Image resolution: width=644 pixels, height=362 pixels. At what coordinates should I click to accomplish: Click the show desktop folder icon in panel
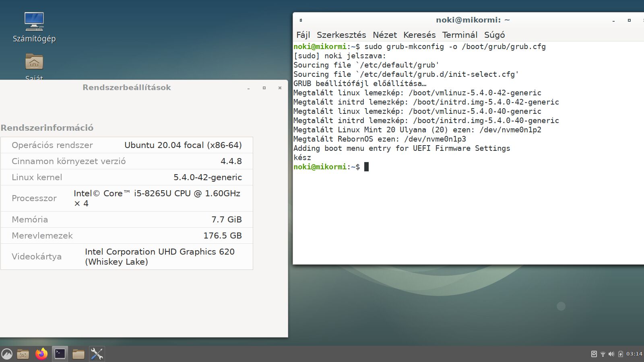[23, 354]
